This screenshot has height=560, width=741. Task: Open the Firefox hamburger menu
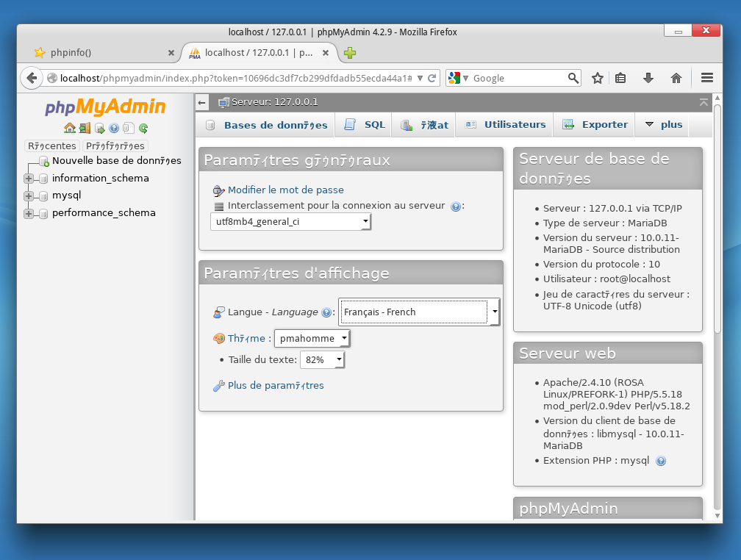click(707, 77)
